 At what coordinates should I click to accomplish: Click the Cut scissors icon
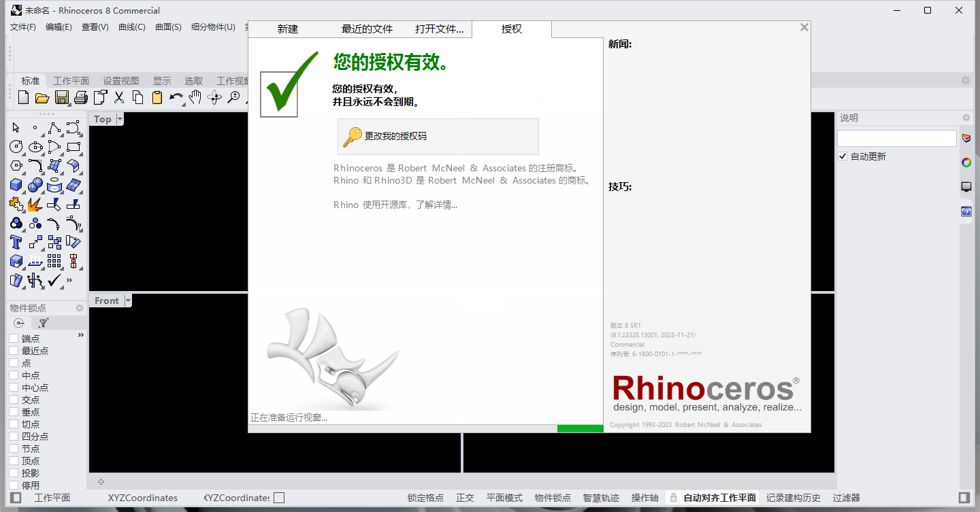click(119, 97)
